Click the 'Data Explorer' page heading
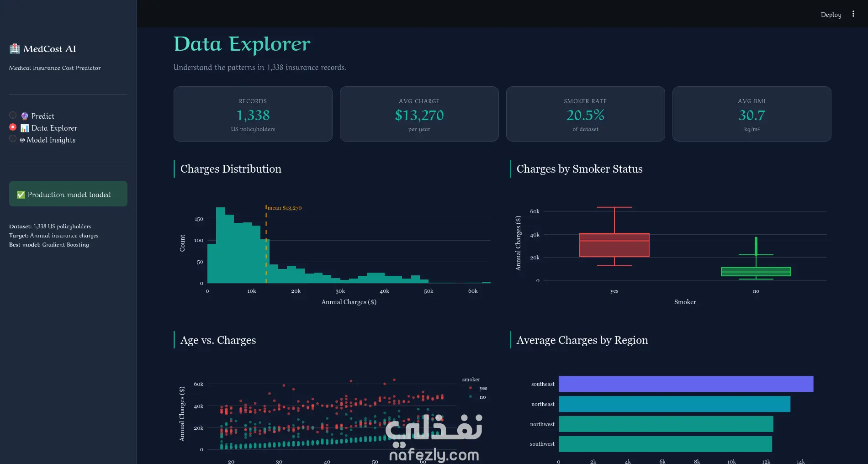This screenshot has height=464, width=868. click(x=242, y=44)
